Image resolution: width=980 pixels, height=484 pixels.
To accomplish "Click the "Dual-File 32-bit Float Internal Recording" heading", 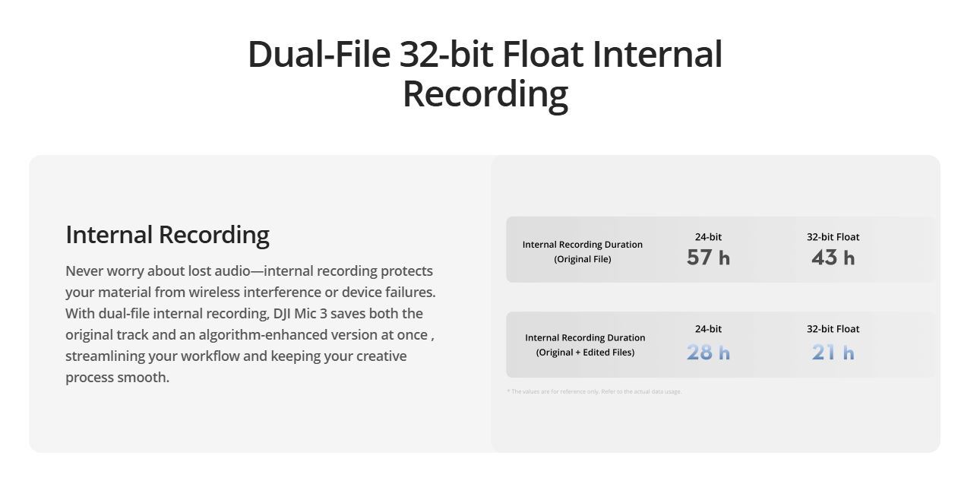I will point(485,74).
